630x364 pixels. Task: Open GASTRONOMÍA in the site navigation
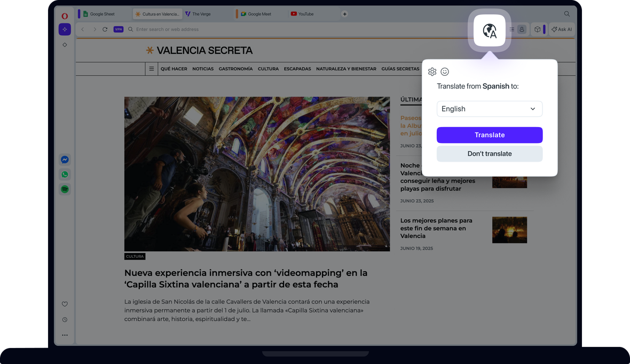coord(235,69)
